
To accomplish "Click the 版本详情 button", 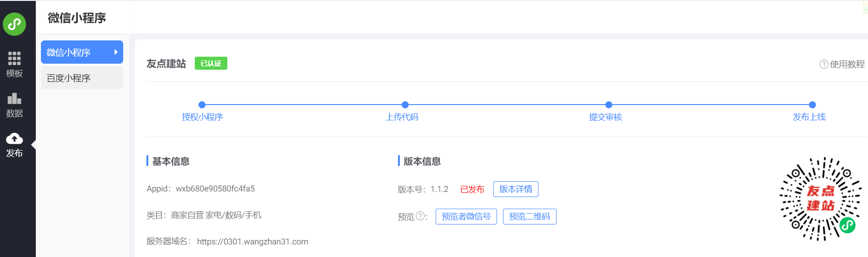I will coord(516,189).
